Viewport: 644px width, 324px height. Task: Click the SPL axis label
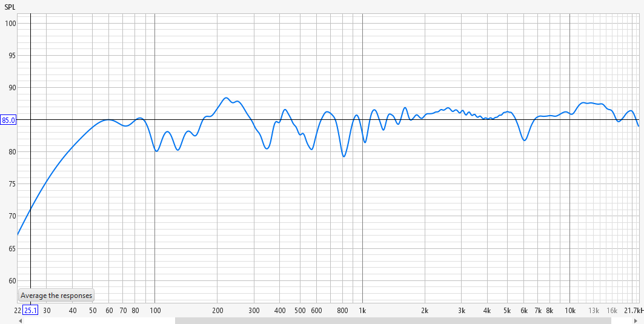(x=10, y=7)
